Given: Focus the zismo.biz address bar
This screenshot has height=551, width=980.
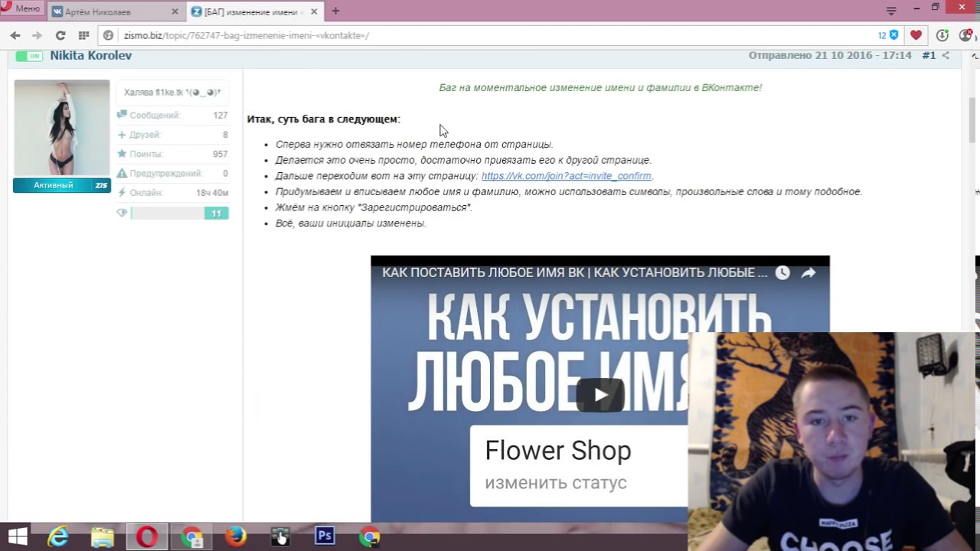Looking at the screenshot, I should tap(490, 35).
